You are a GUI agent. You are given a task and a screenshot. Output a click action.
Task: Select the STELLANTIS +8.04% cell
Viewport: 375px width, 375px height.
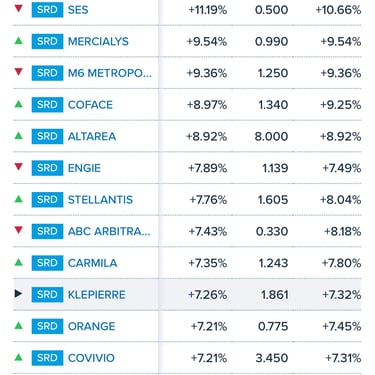point(340,200)
